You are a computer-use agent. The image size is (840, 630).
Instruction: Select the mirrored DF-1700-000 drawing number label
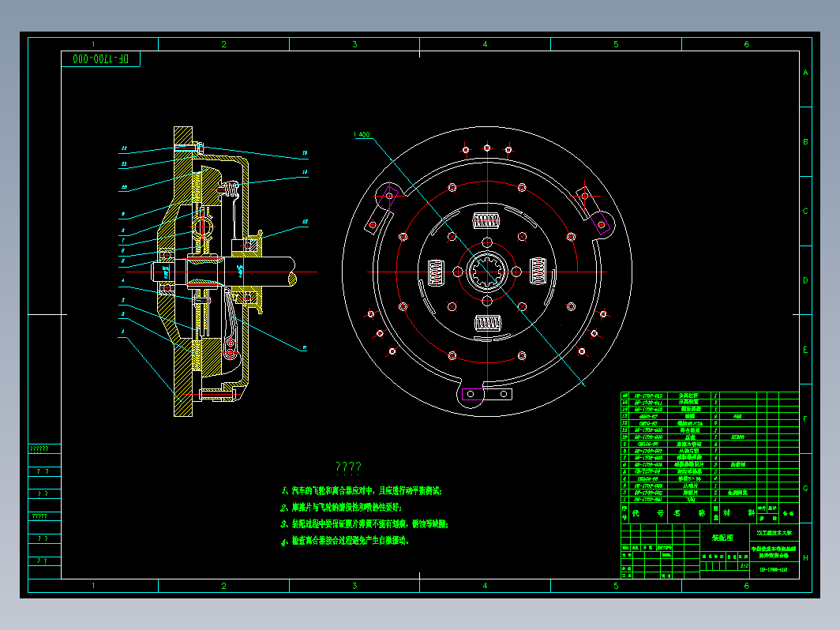pos(101,59)
